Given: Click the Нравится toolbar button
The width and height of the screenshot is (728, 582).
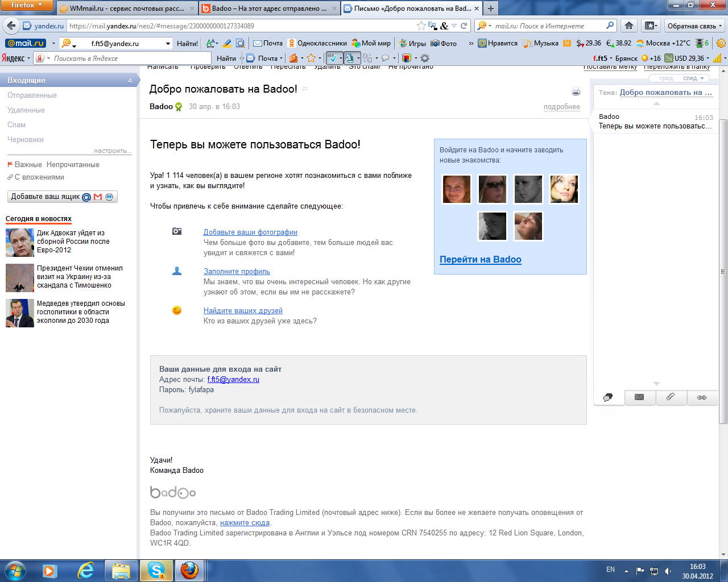Looking at the screenshot, I should coord(498,43).
